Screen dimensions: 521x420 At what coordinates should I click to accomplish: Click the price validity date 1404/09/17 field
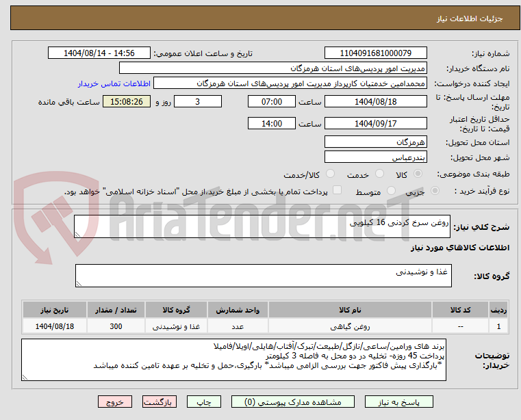click(375, 123)
